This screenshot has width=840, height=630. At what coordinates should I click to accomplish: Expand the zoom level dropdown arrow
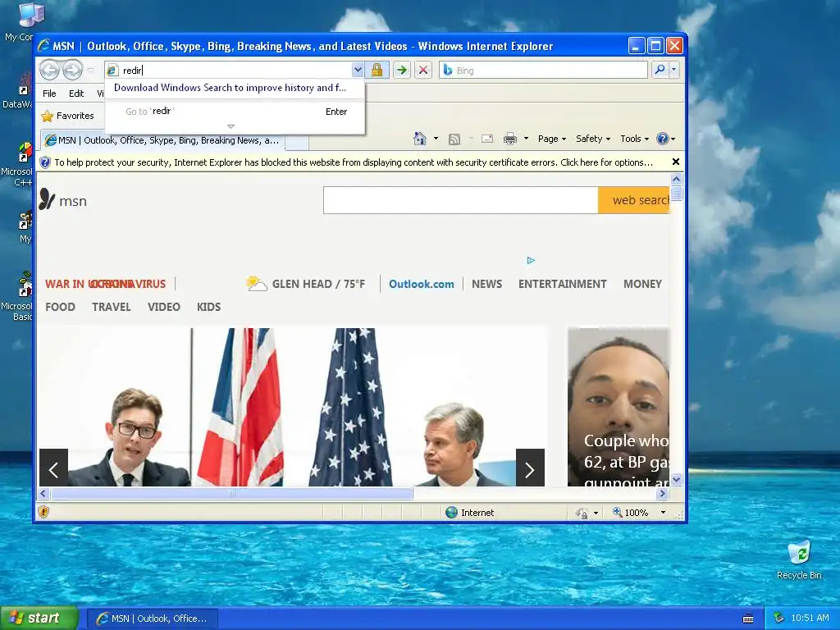[663, 513]
